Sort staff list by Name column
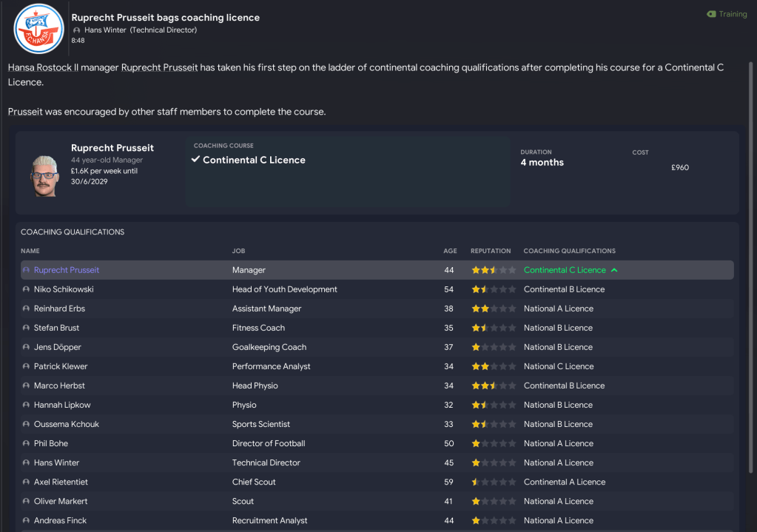The height and width of the screenshot is (532, 757). (30, 251)
